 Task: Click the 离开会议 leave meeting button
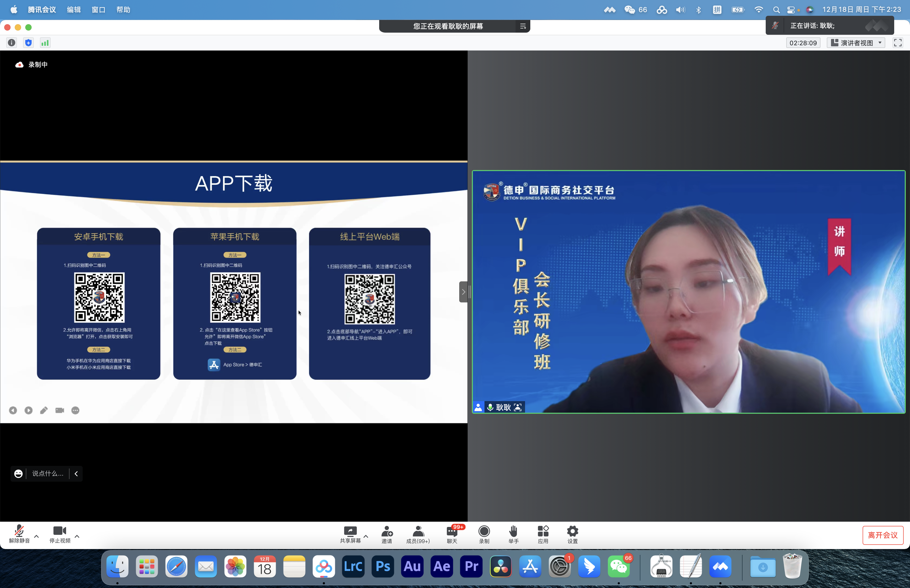tap(883, 535)
